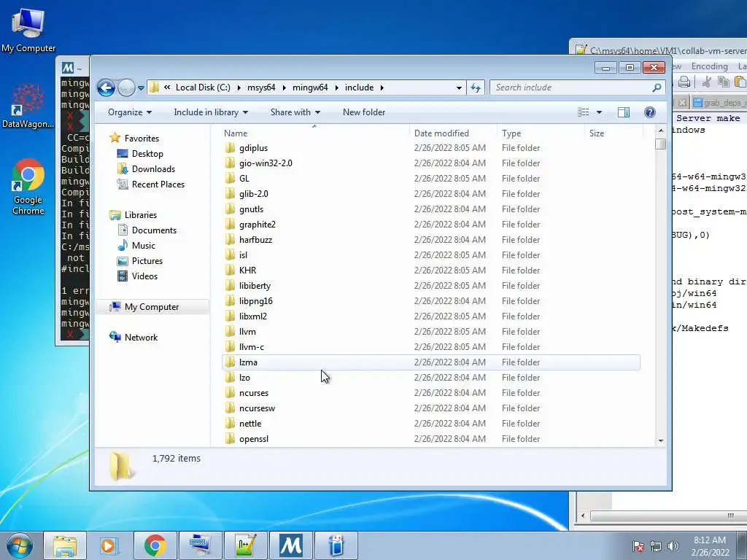The width and height of the screenshot is (747, 560).
Task: Open the Share with menu
Action: (295, 112)
